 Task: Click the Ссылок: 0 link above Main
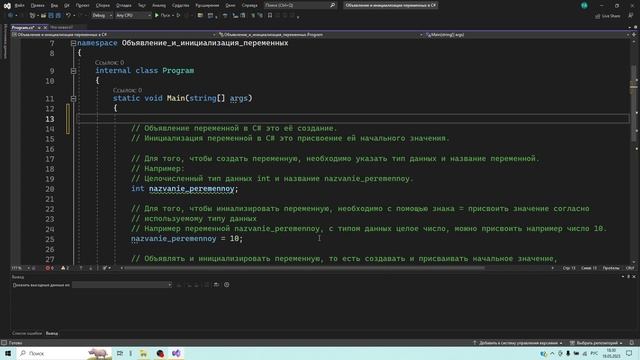click(127, 90)
